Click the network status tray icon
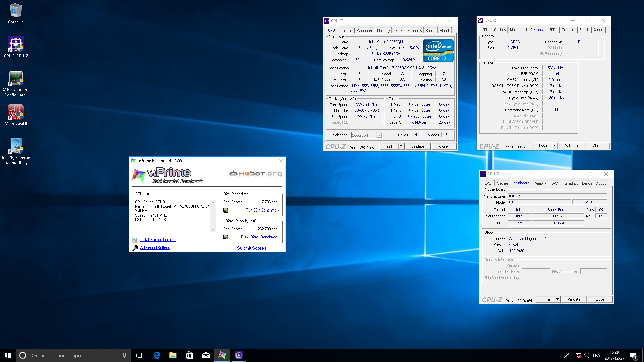 [579, 355]
